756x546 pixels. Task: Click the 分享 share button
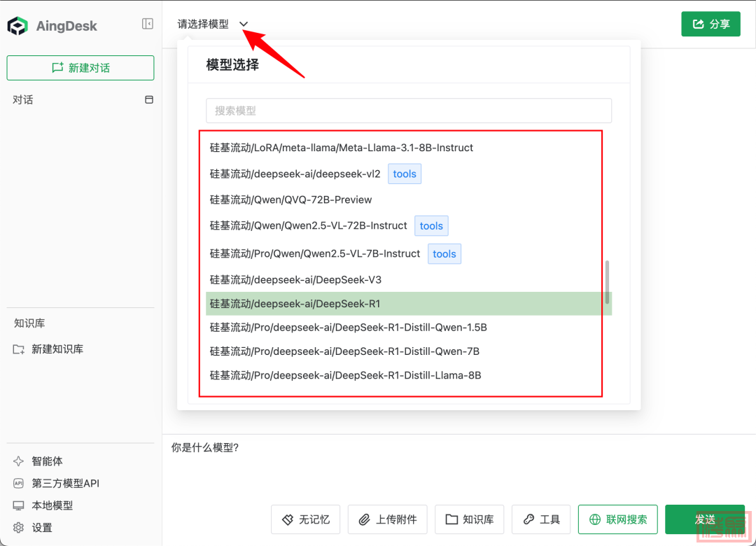click(x=710, y=24)
